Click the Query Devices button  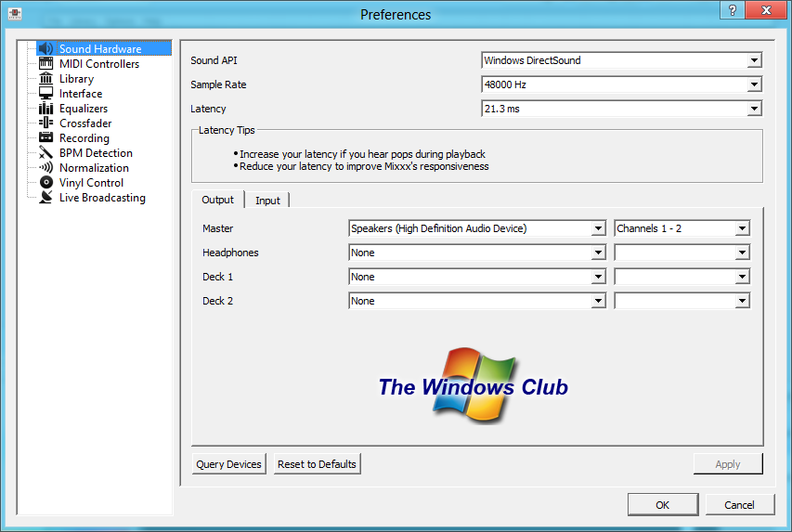click(228, 464)
